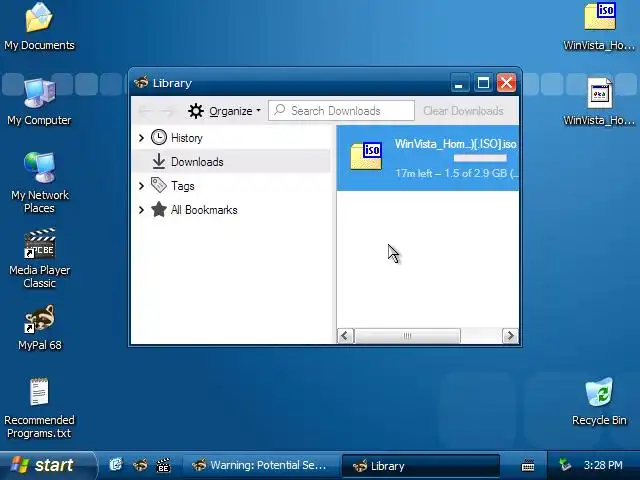Switch to Warning: Potential Security taskbar window
640x480 pixels.
[x=261, y=465]
